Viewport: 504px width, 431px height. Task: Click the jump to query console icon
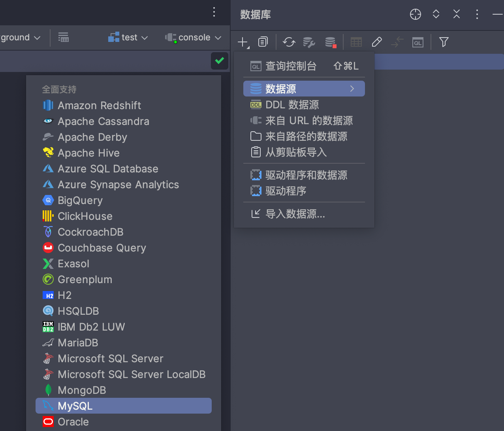coord(418,42)
